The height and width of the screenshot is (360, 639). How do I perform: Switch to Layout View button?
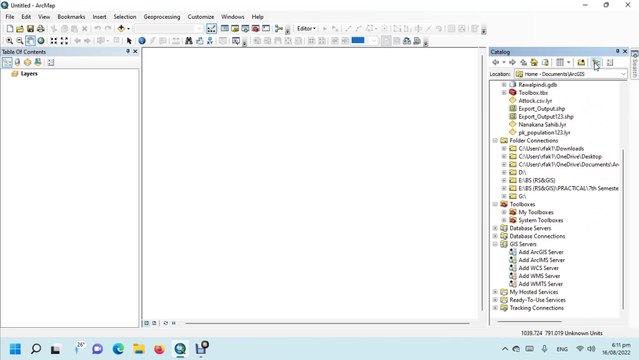[154, 323]
